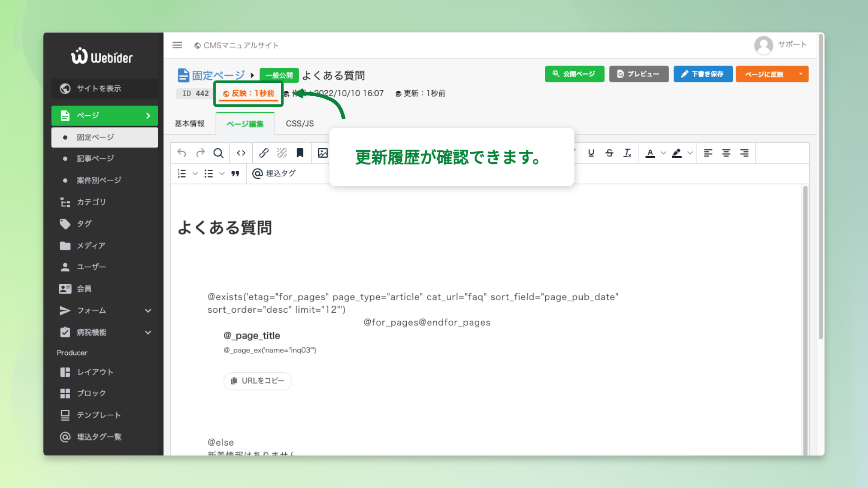Toggle the hamburger sidebar menu

click(177, 45)
